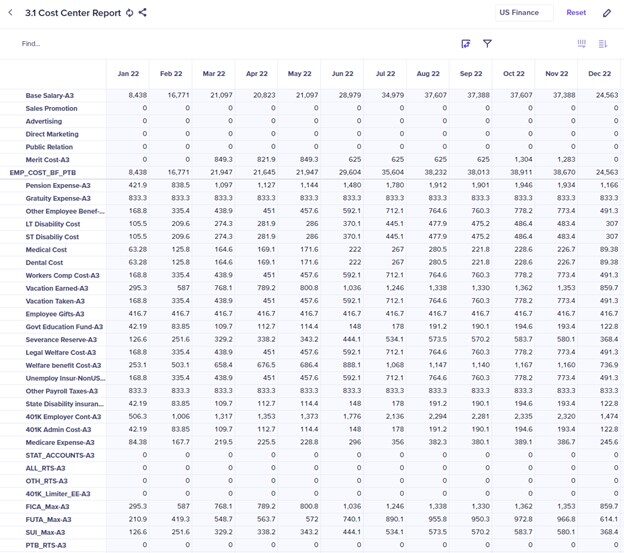The image size is (624, 553).
Task: Focus the Find search field
Action: tap(31, 44)
